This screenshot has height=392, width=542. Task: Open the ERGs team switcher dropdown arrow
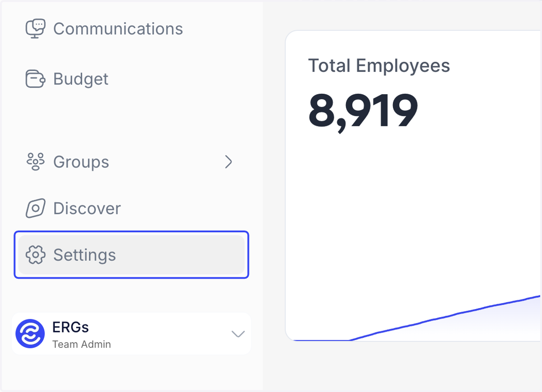[238, 334]
